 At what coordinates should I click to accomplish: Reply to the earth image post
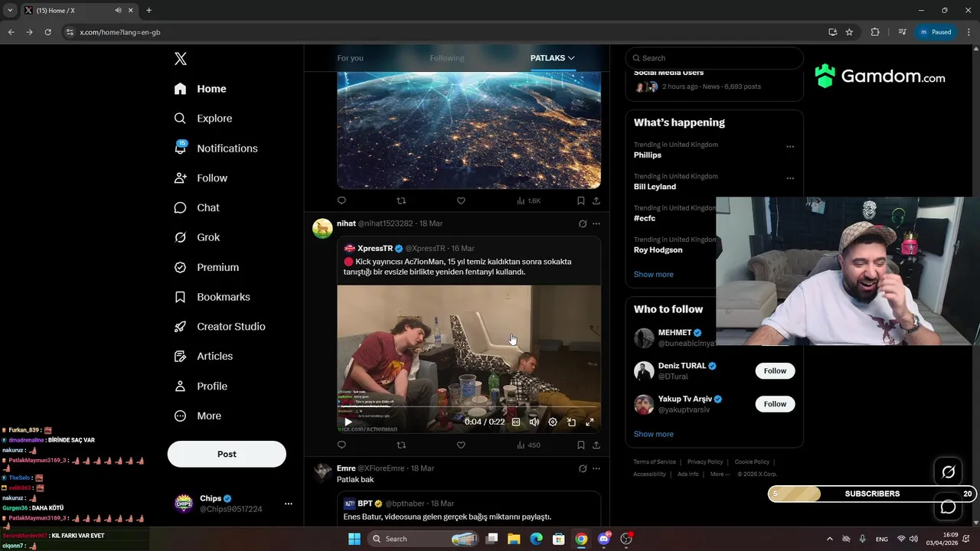click(x=341, y=201)
